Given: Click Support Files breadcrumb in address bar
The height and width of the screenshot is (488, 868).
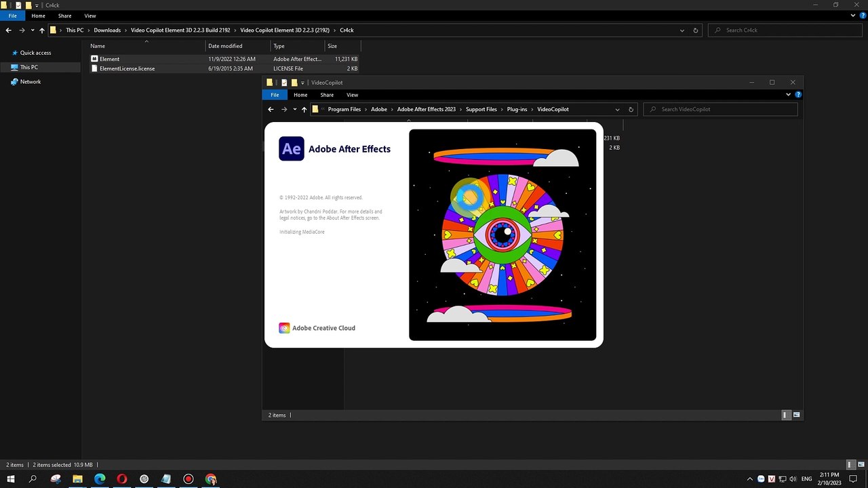Looking at the screenshot, I should point(481,109).
